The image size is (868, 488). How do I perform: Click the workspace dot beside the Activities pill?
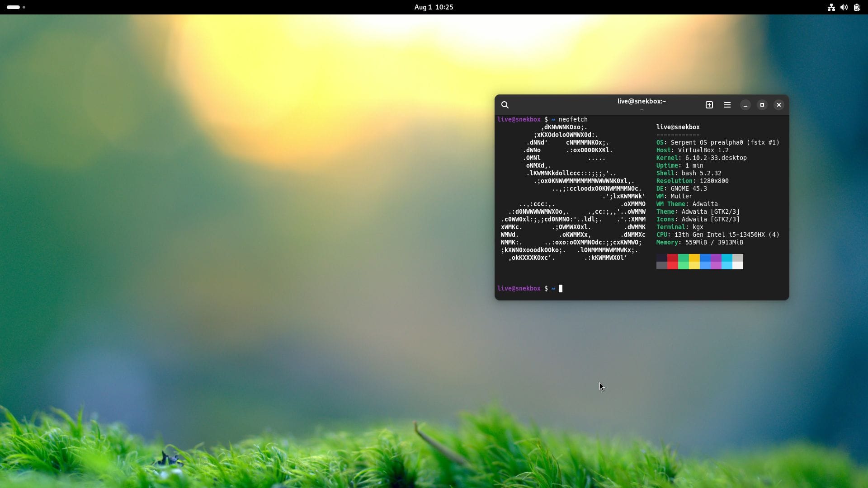click(24, 7)
